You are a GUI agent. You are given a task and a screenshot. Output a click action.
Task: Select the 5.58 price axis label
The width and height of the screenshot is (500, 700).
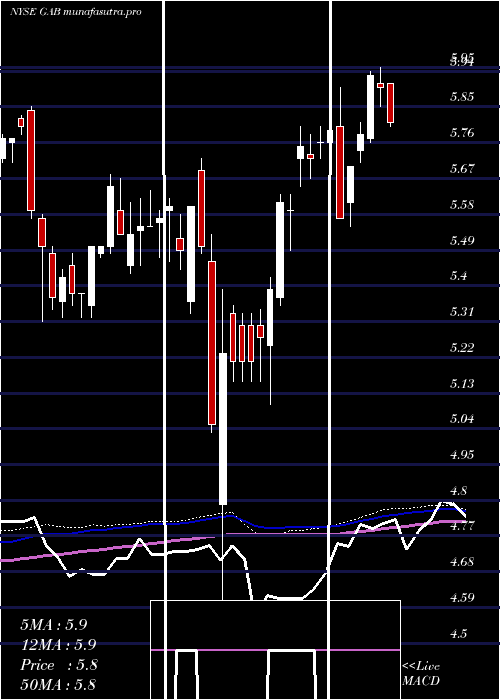point(462,205)
